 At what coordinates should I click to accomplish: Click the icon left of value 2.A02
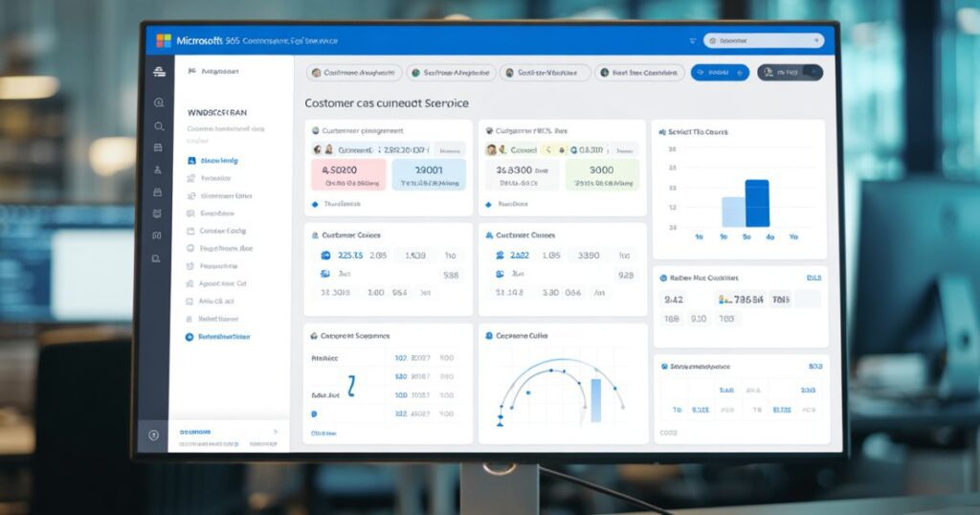pyautogui.click(x=500, y=255)
